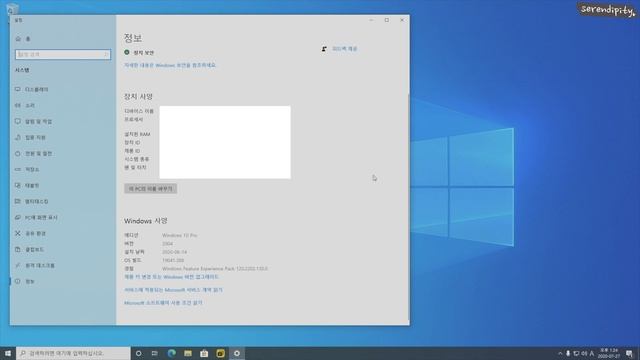Screen dimensions: 640x360
Task: Open Microsoft Software License Terms link
Action: point(163,303)
